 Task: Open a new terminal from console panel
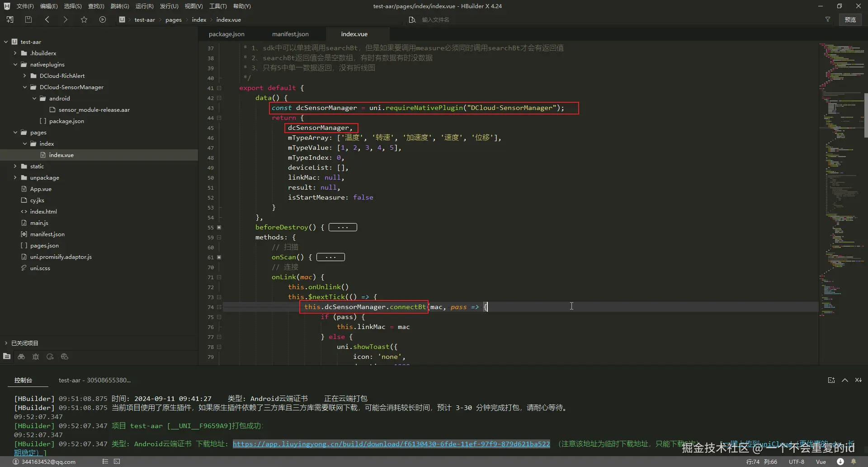(x=831, y=380)
